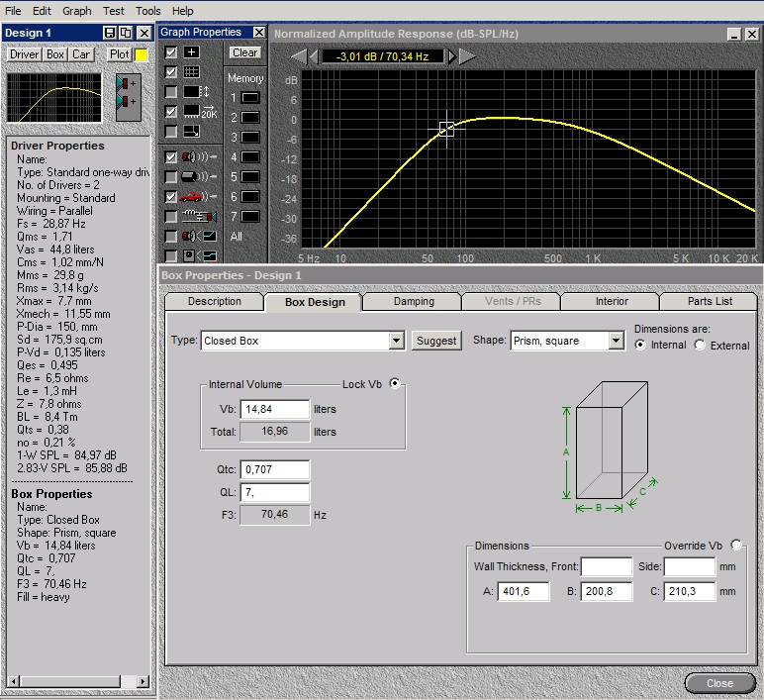Click the Suggest button
Viewport: 764px width, 700px height.
(436, 341)
